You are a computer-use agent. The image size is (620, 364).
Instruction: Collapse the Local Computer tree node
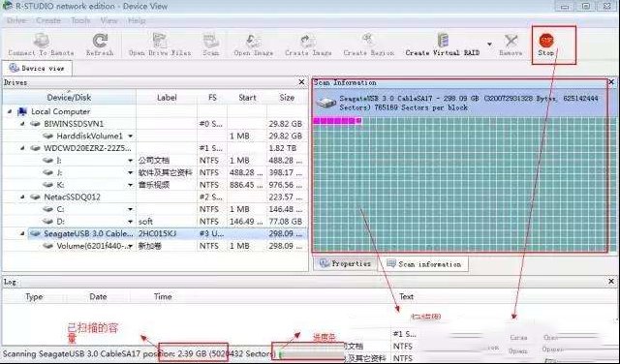[x=10, y=112]
